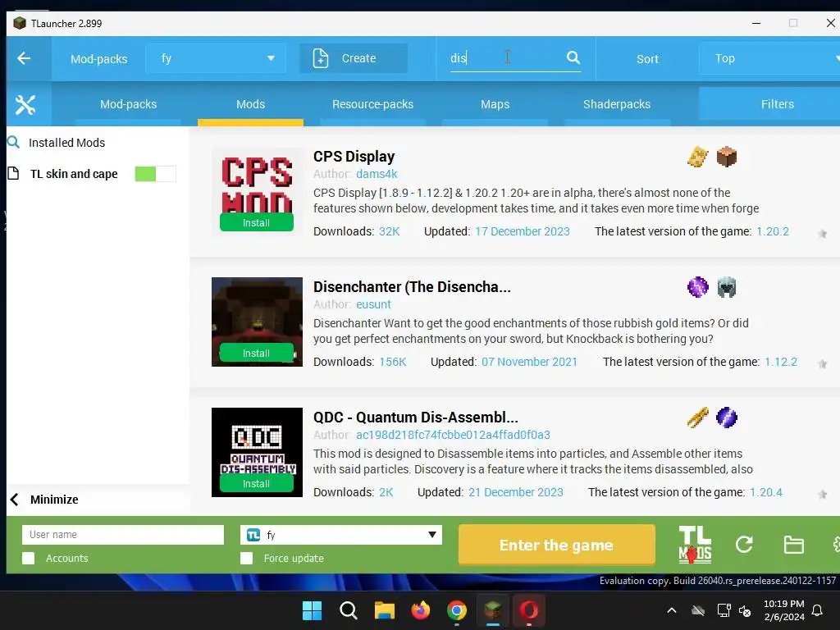
Task: Click the Sort label in the top bar
Action: click(647, 59)
